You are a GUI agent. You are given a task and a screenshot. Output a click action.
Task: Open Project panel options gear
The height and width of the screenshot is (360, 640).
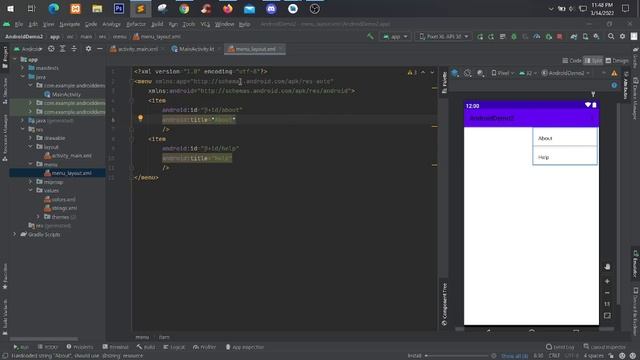pyautogui.click(x=88, y=49)
